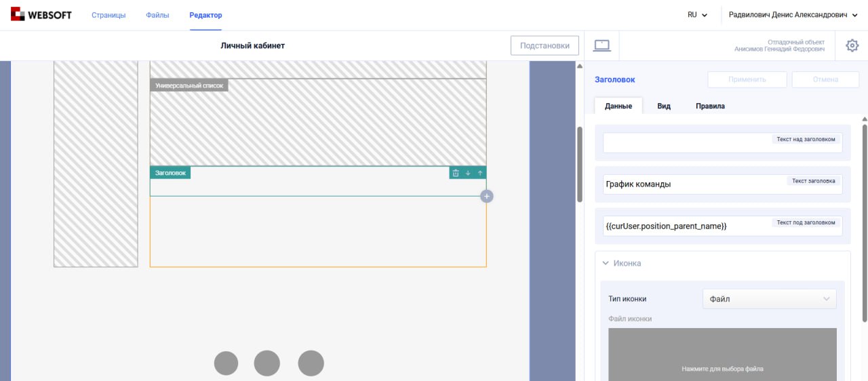Image resolution: width=868 pixels, height=381 pixels.
Task: Delete the selected Заголовок block
Action: pos(456,173)
